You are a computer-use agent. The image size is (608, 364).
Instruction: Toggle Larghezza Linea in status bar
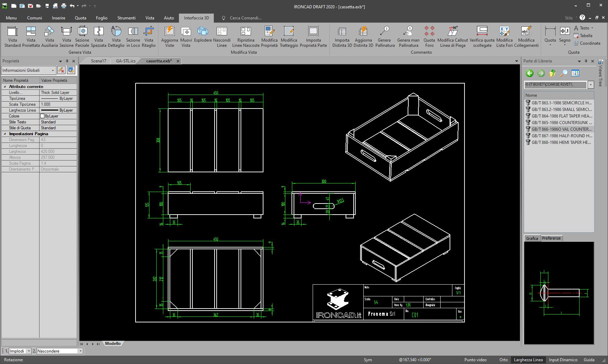[x=528, y=360]
